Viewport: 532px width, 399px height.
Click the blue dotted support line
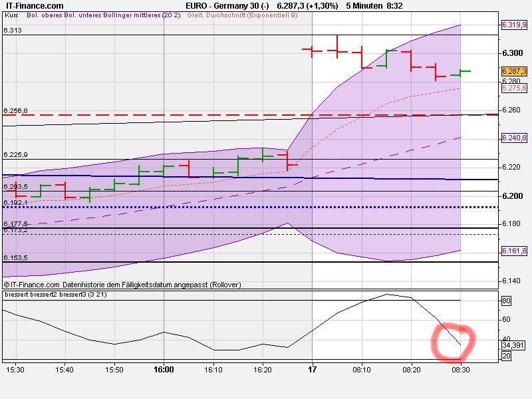tap(199, 207)
